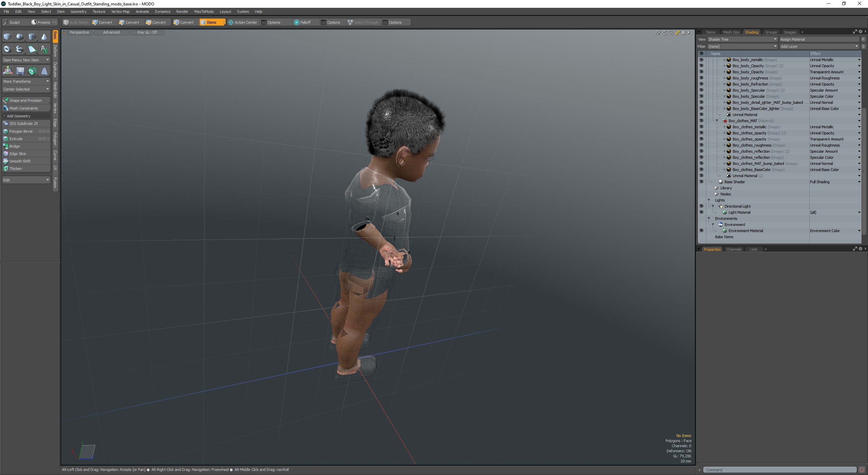Select the Text tool icon
Image resolution: width=868 pixels, height=475 pixels.
(x=44, y=49)
